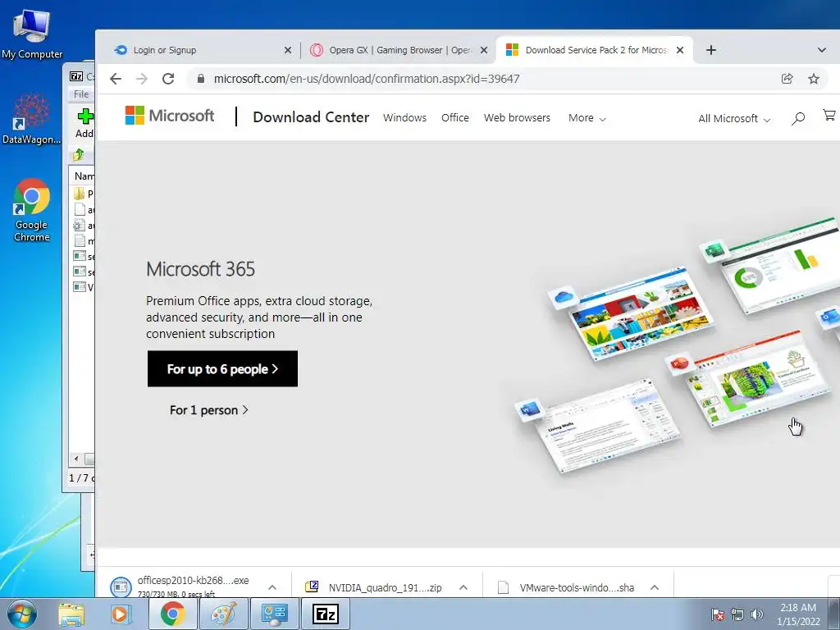Expand options for NVIDIA_quadro zip download
The height and width of the screenshot is (630, 840).
pos(463,587)
